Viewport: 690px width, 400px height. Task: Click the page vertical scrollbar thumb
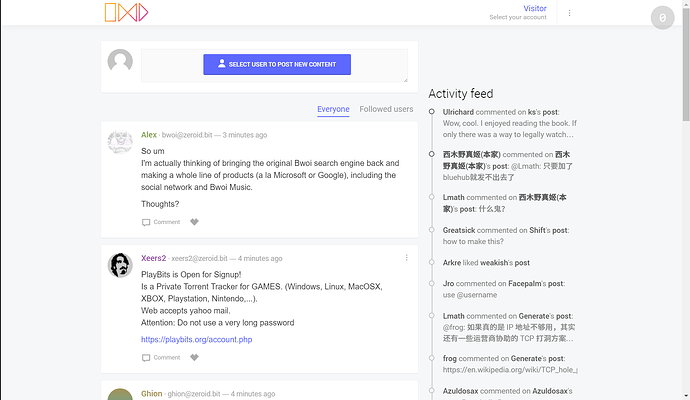[x=686, y=64]
